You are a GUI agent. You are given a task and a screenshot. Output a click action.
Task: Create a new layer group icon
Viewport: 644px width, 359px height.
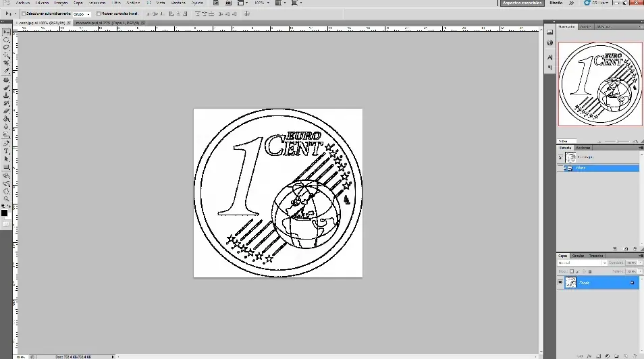coord(616,356)
